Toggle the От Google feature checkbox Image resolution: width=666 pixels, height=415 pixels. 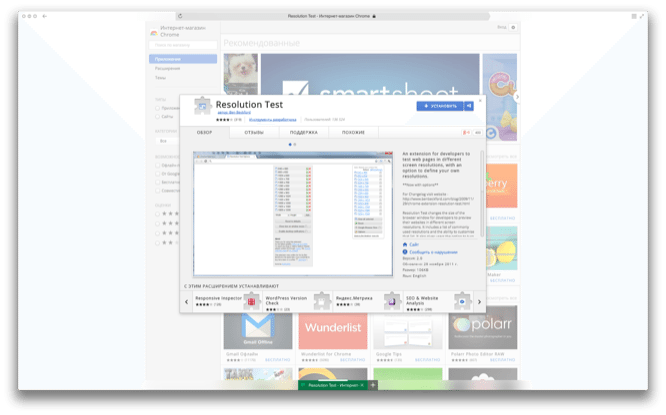click(158, 174)
